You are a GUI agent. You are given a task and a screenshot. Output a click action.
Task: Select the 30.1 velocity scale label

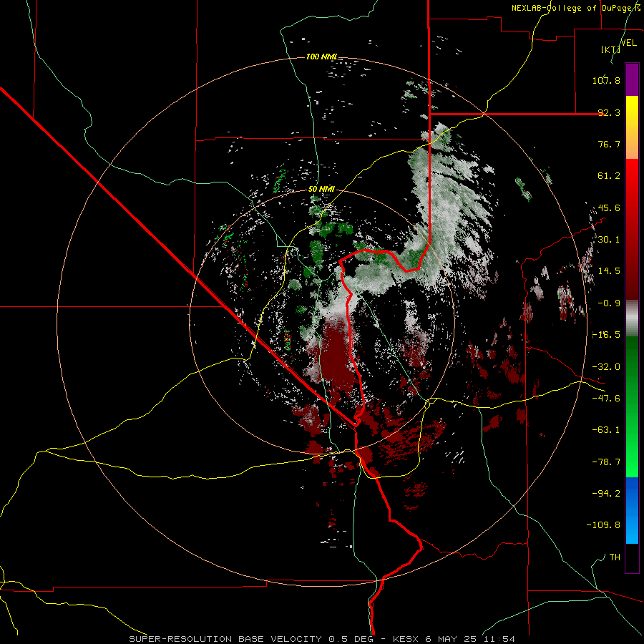609,240
